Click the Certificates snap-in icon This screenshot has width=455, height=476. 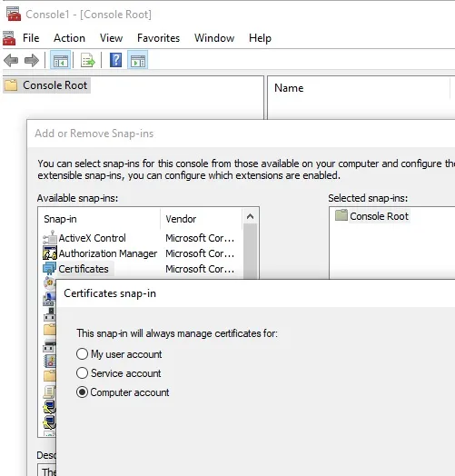[49, 269]
